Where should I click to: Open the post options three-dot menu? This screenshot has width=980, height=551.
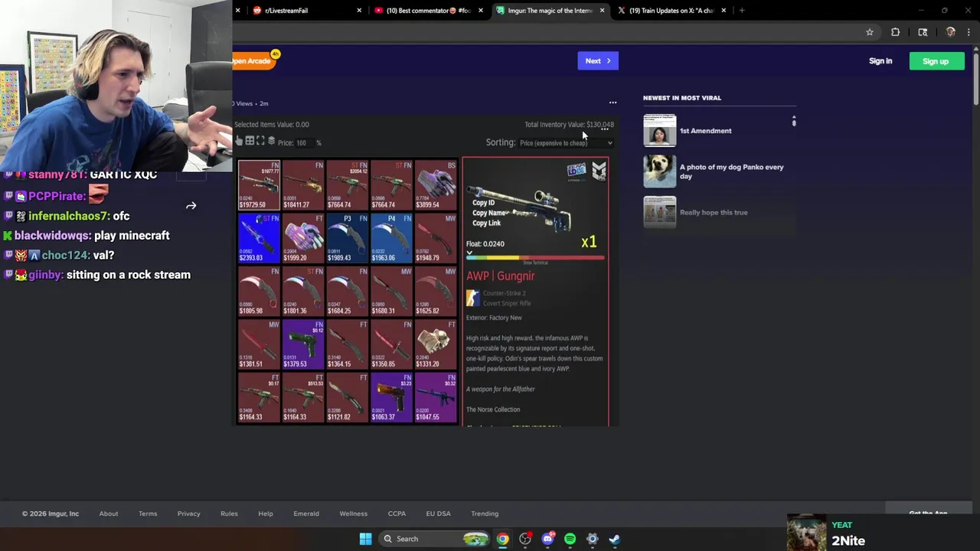[612, 103]
